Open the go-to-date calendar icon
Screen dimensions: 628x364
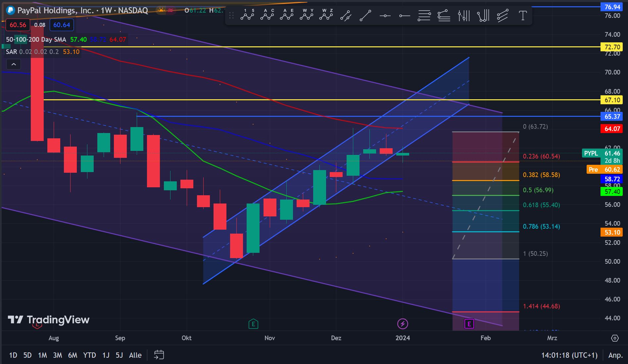159,355
